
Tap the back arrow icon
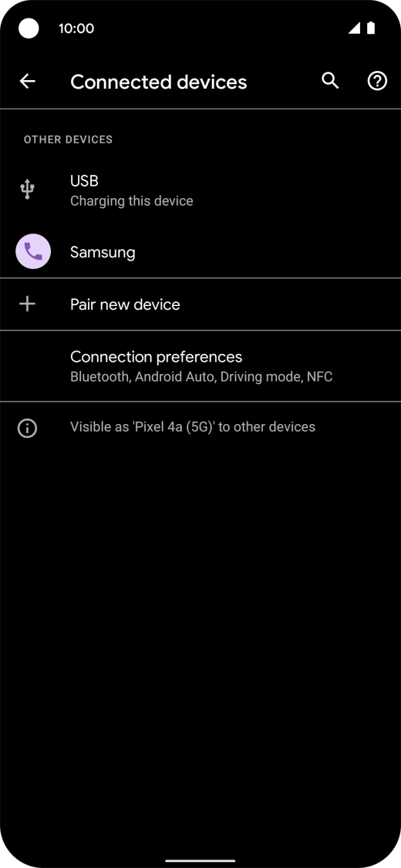[27, 82]
